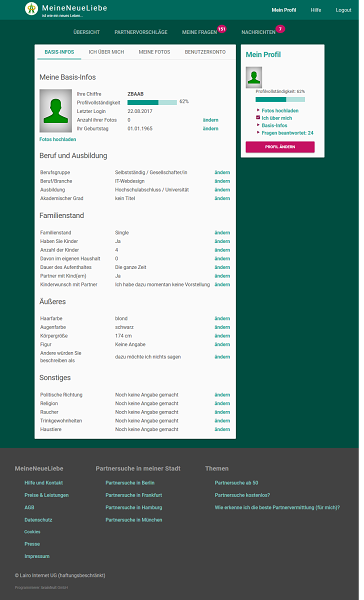Switch to the Ich über mich tab
Image resolution: width=364 pixels, height=600 pixels.
(106, 52)
